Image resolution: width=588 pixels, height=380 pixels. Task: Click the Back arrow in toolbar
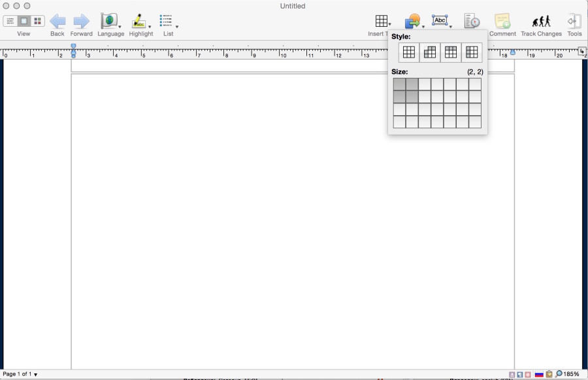coord(57,22)
